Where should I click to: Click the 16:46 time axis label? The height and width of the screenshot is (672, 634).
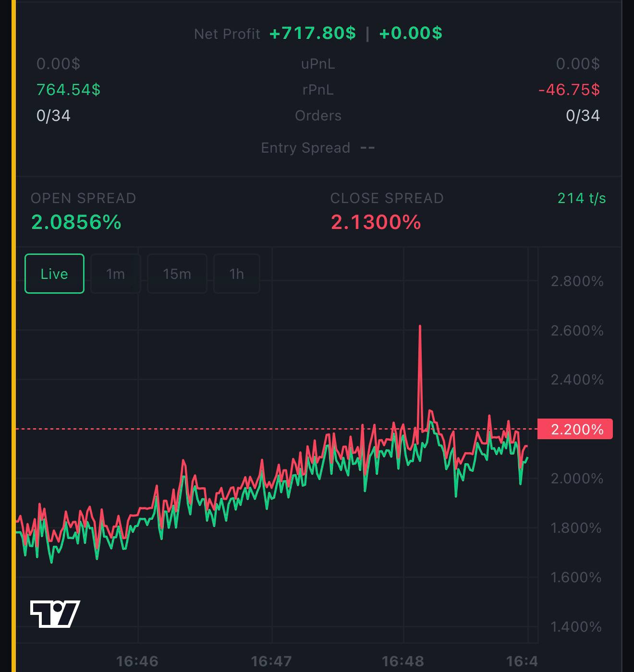point(137,661)
